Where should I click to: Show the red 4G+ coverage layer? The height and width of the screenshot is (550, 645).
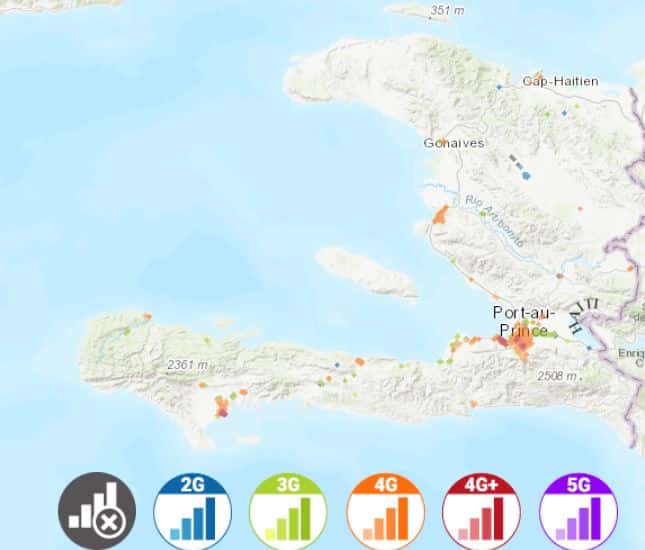point(481,510)
